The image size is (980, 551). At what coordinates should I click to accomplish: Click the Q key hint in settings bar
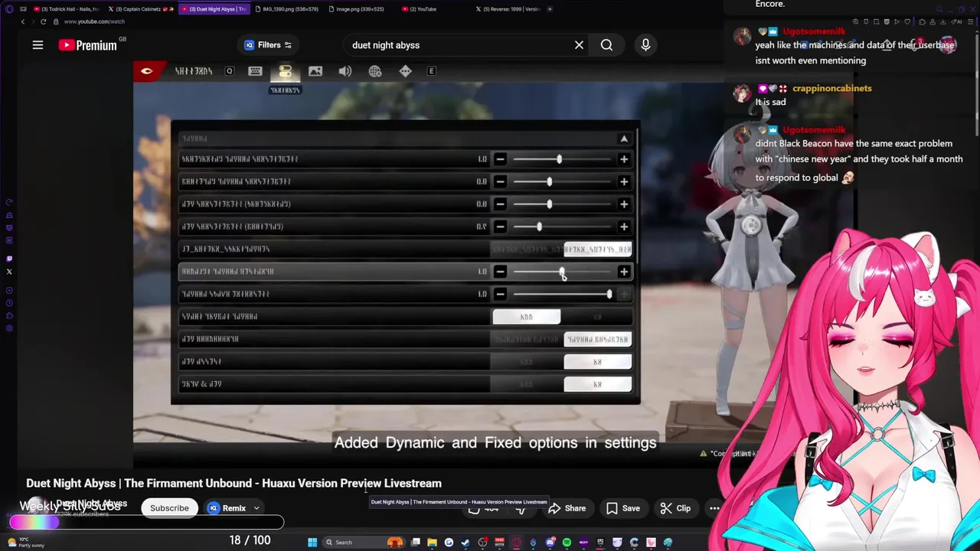pos(229,71)
